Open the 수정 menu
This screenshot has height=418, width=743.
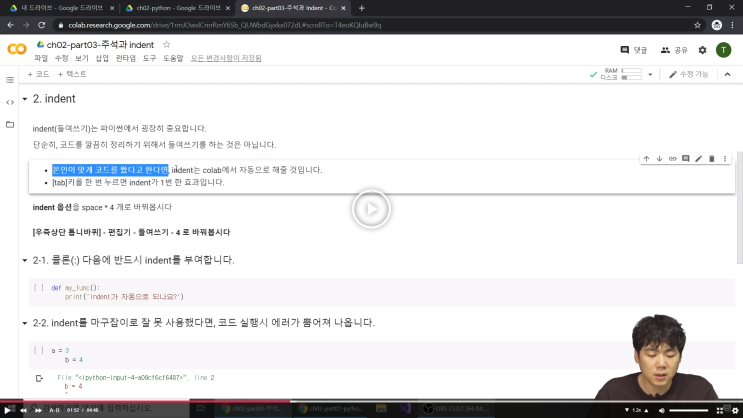coord(62,58)
